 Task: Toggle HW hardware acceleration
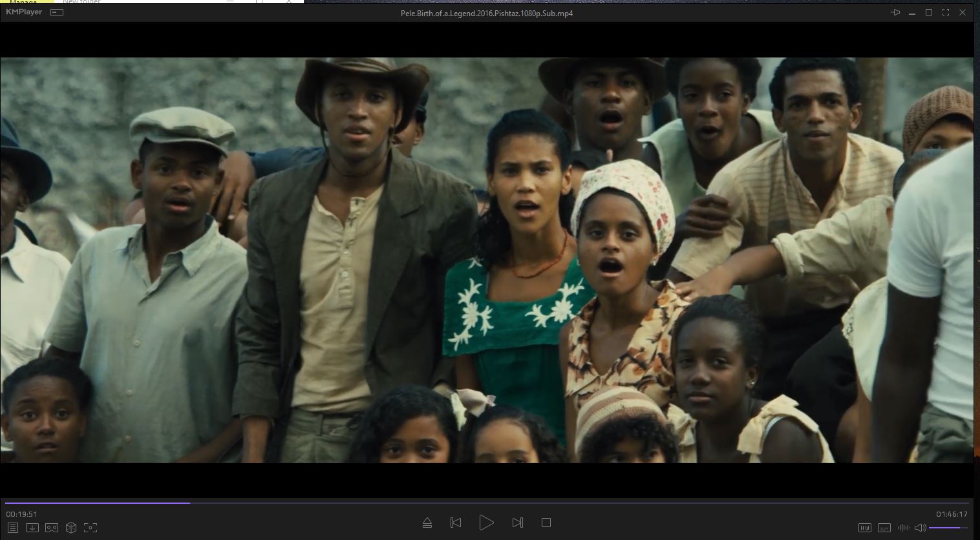coord(864,528)
